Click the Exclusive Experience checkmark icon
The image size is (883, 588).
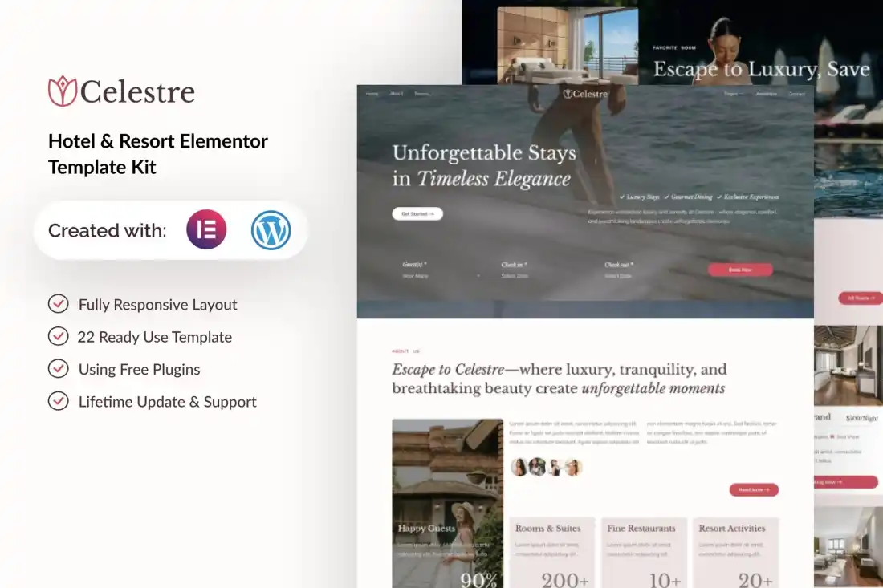719,197
